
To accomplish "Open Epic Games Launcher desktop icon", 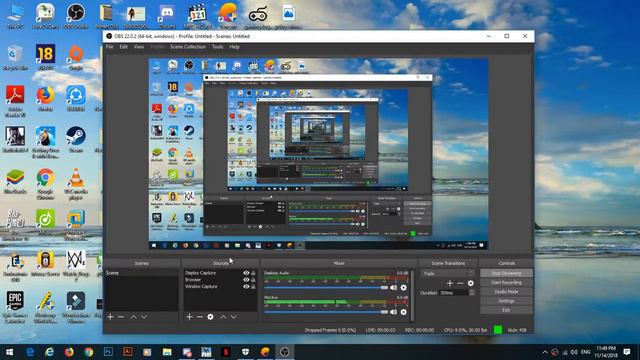I will 15,307.
